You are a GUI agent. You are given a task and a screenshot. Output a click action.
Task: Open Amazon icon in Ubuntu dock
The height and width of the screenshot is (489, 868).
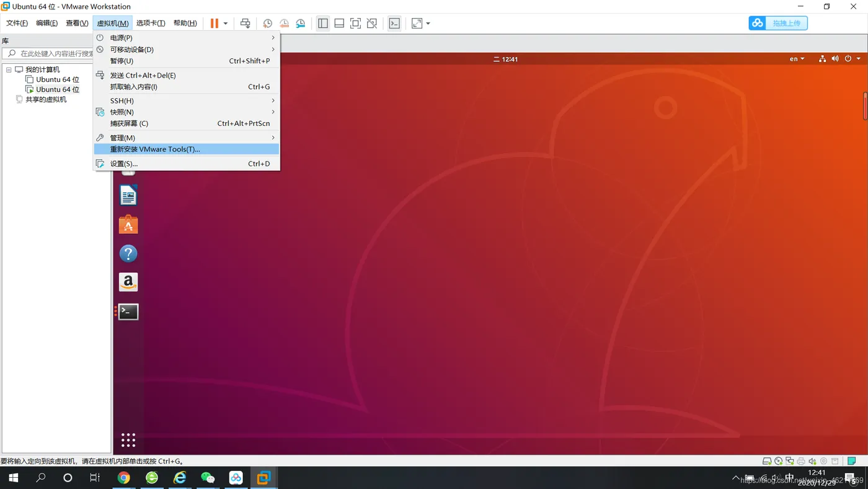click(128, 282)
